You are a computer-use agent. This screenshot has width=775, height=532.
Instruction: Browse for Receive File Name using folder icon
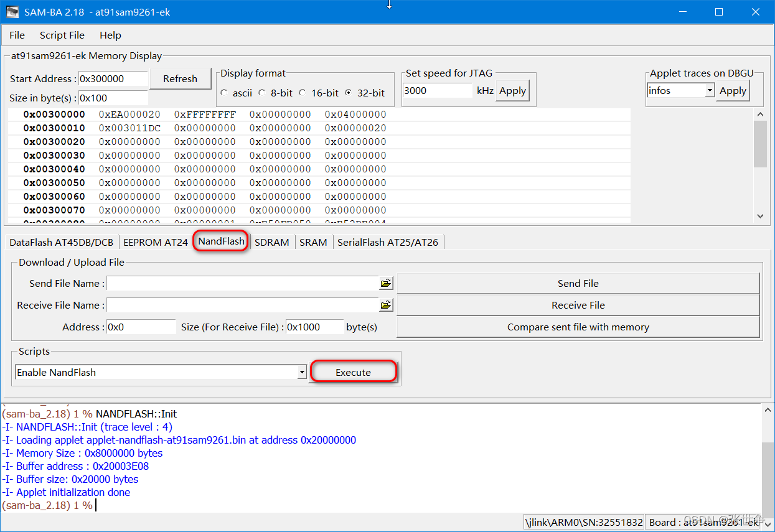387,306
